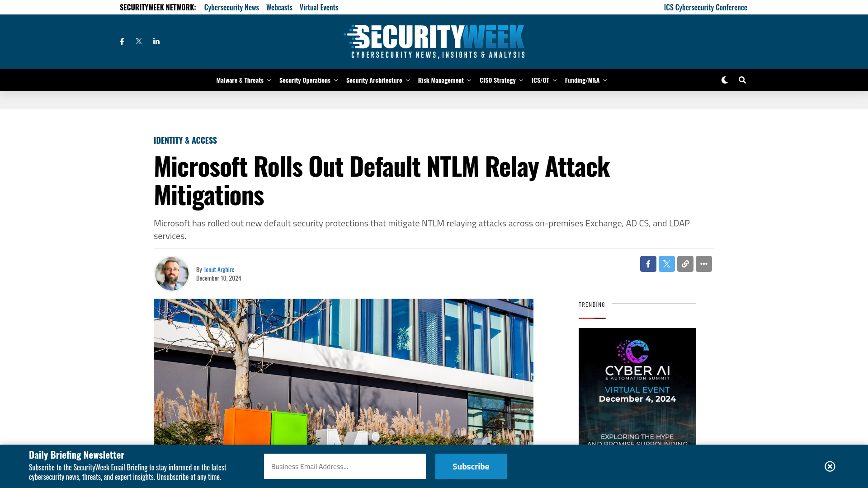The width and height of the screenshot is (868, 488).
Task: Click the Subscribe button for newsletter
Action: pos(471,466)
